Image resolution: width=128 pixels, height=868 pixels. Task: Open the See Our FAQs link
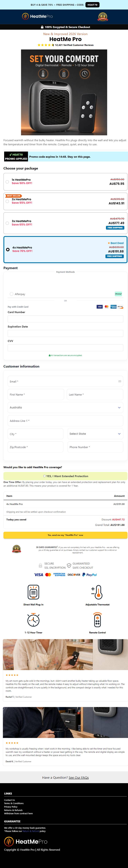[x=79, y=777]
